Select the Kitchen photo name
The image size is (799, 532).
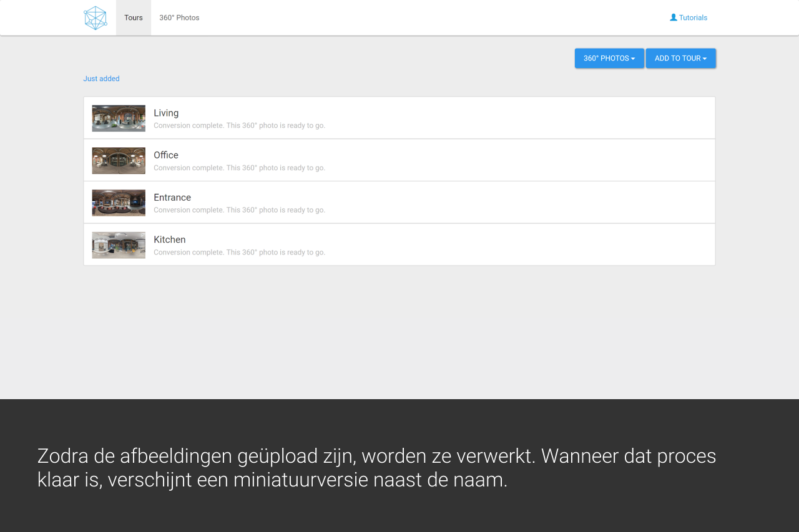pyautogui.click(x=170, y=239)
